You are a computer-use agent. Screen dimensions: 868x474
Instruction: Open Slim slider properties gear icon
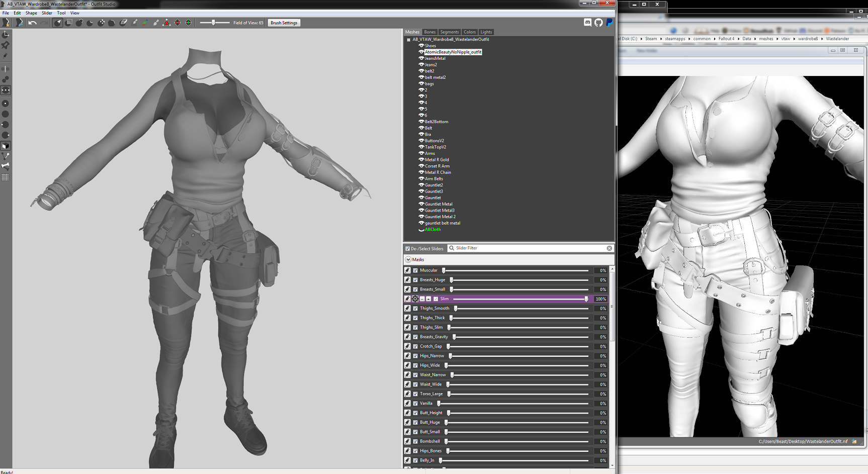coord(415,299)
